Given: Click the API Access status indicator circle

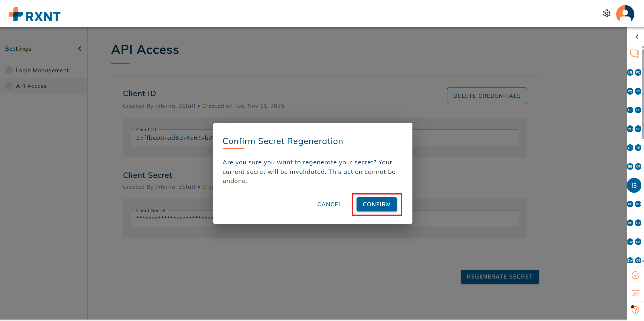Looking at the screenshot, I should [9, 85].
